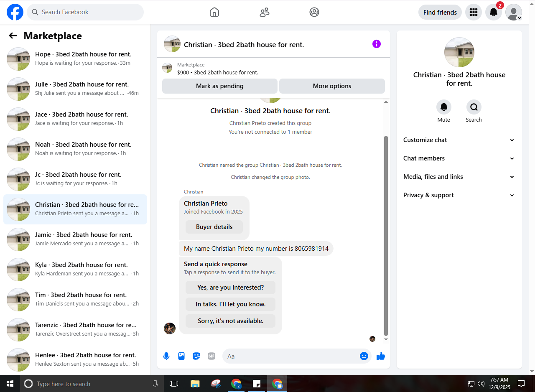Open the network icon in system tray
Image resolution: width=535 pixels, height=392 pixels.
[x=471, y=384]
